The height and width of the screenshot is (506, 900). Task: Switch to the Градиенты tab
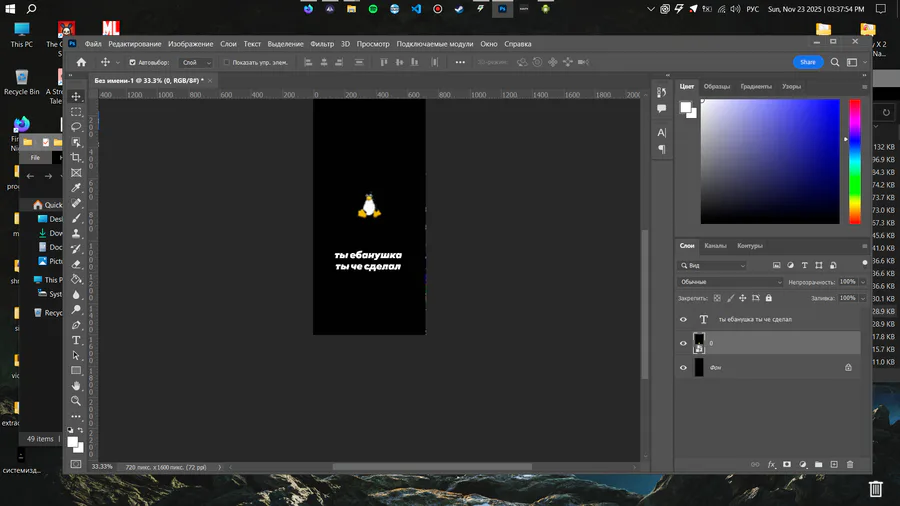tap(756, 87)
